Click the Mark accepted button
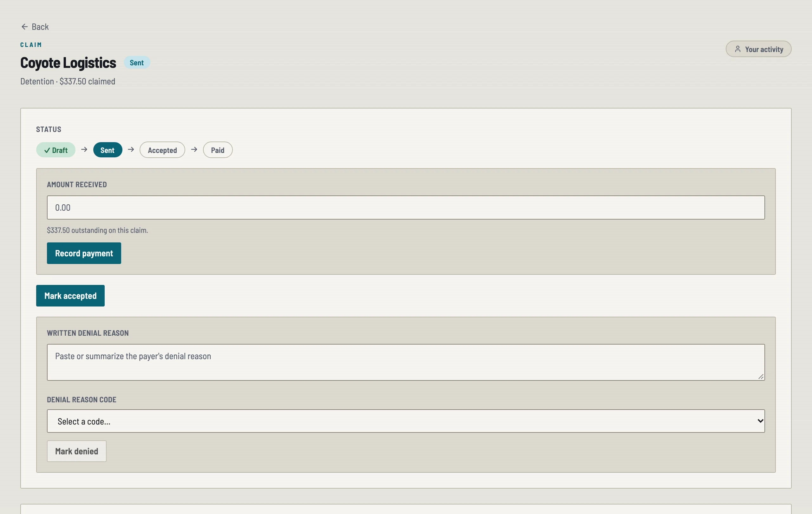812x514 pixels. (70, 296)
